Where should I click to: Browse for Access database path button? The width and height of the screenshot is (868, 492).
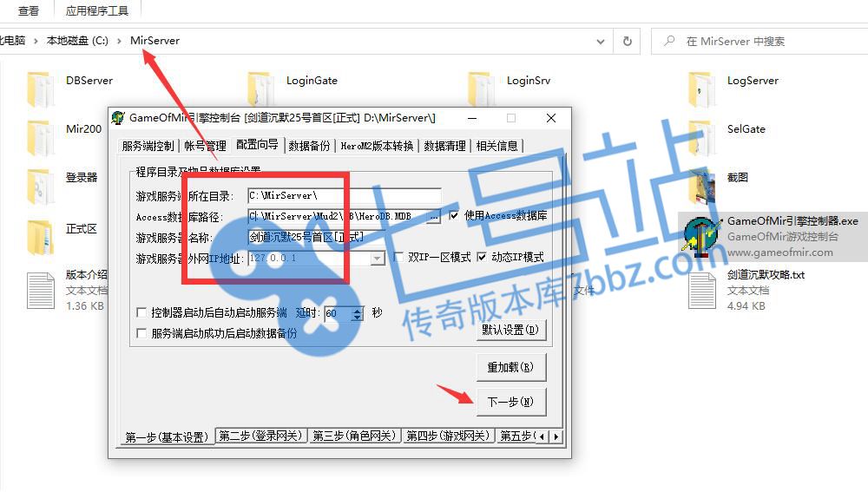click(x=434, y=216)
